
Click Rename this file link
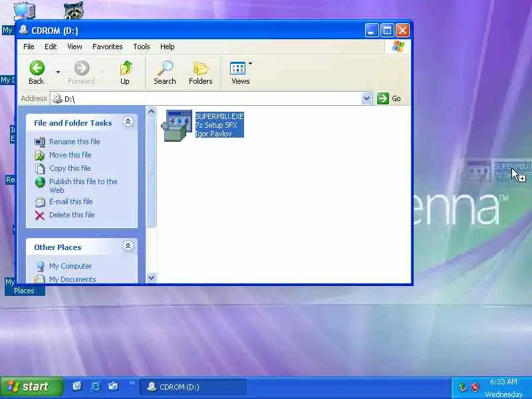74,142
